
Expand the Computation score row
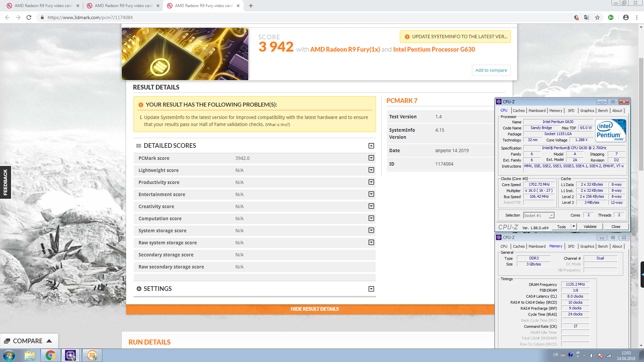click(x=371, y=218)
